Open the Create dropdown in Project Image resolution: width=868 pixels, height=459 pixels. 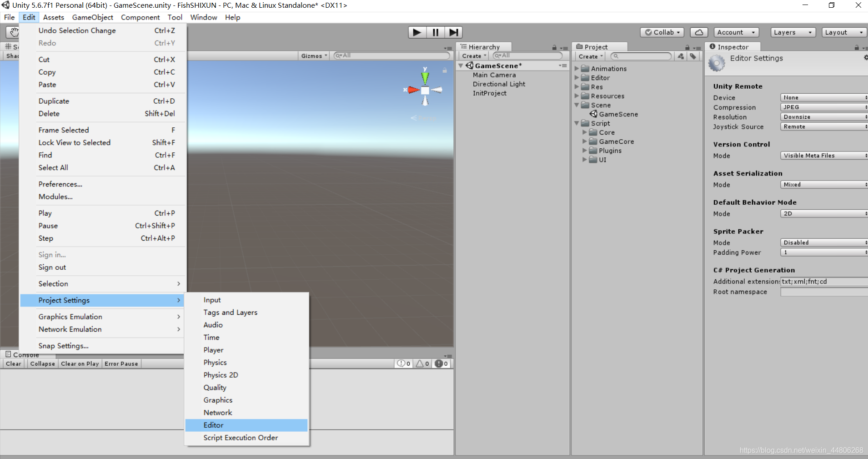pyautogui.click(x=590, y=56)
